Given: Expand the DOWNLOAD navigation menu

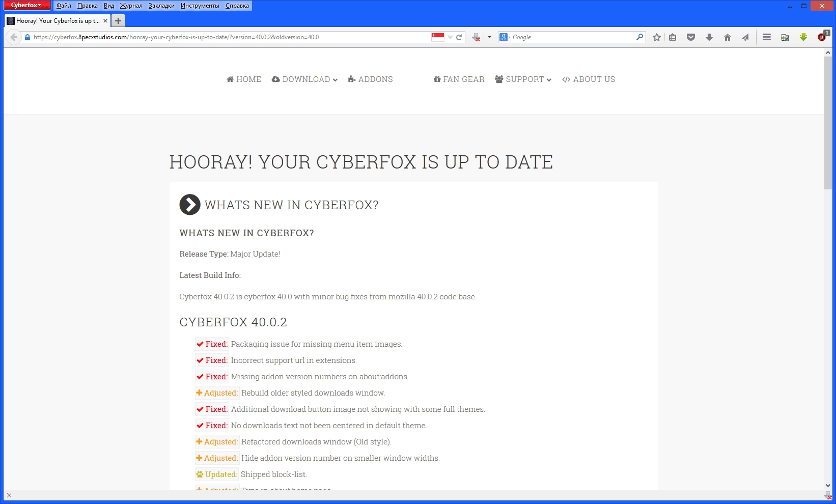Looking at the screenshot, I should (x=304, y=79).
